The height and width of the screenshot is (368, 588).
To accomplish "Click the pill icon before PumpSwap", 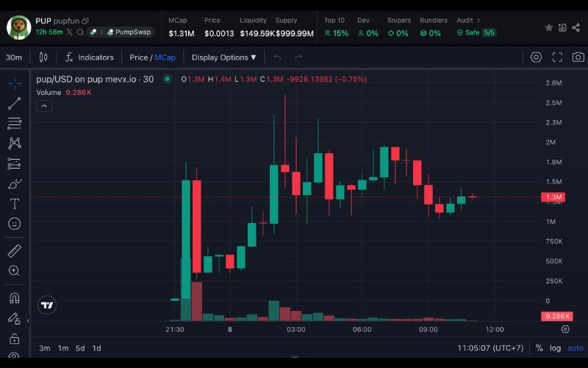I will click(x=93, y=32).
